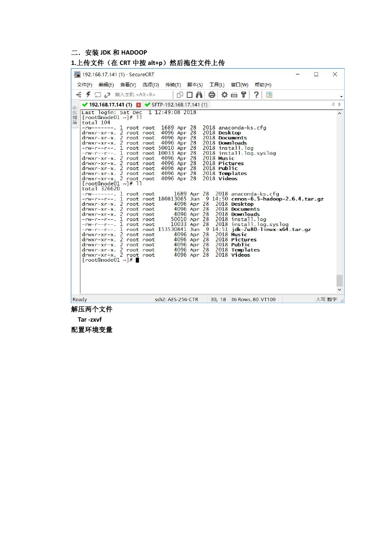
Task: Click the tab strip scroll-left arrow
Action: point(333,105)
